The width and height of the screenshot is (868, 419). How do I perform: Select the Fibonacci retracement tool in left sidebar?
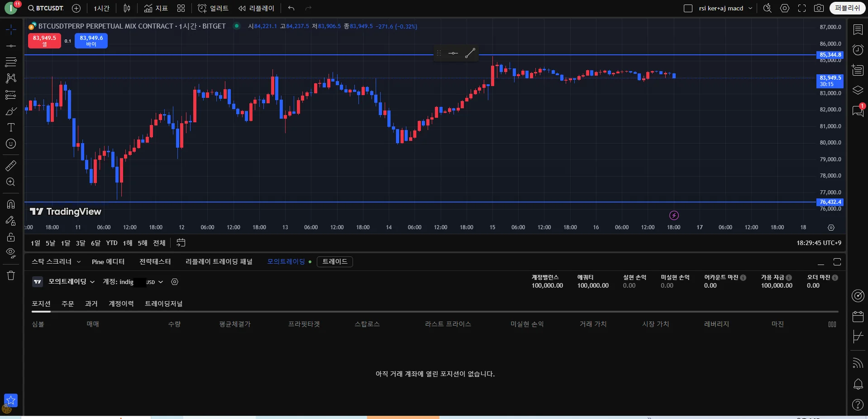pyautogui.click(x=11, y=62)
